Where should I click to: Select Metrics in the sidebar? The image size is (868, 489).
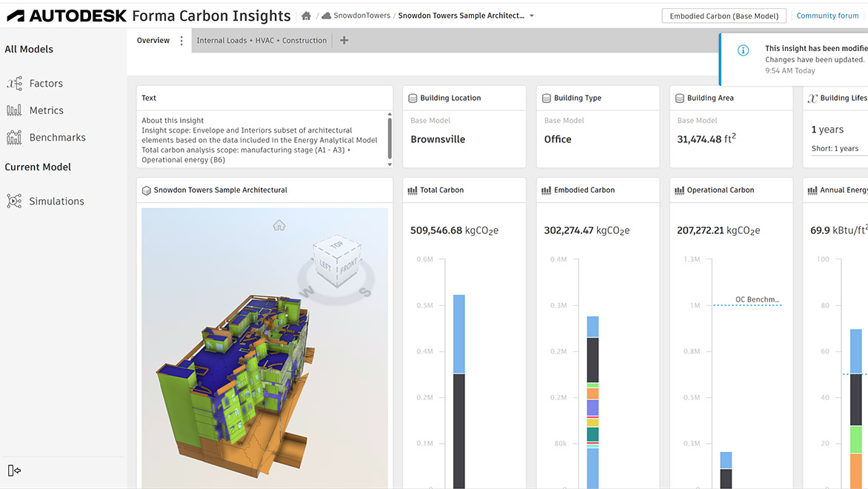click(x=47, y=110)
